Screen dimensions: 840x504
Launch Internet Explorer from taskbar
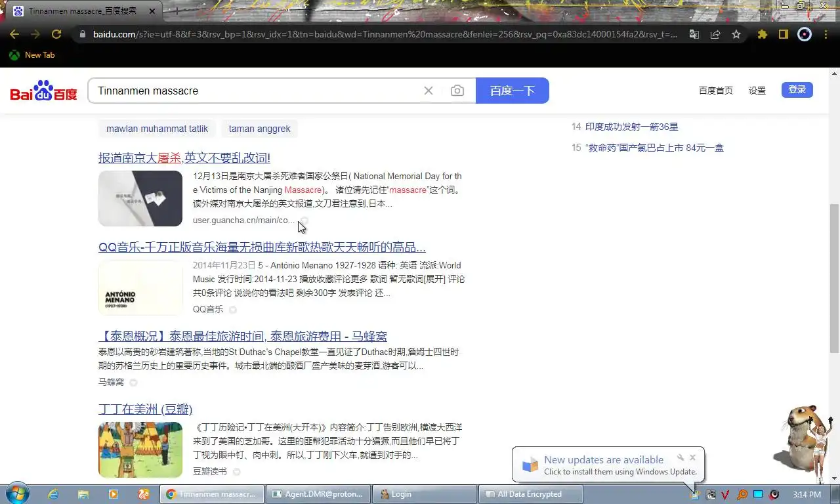click(x=54, y=494)
